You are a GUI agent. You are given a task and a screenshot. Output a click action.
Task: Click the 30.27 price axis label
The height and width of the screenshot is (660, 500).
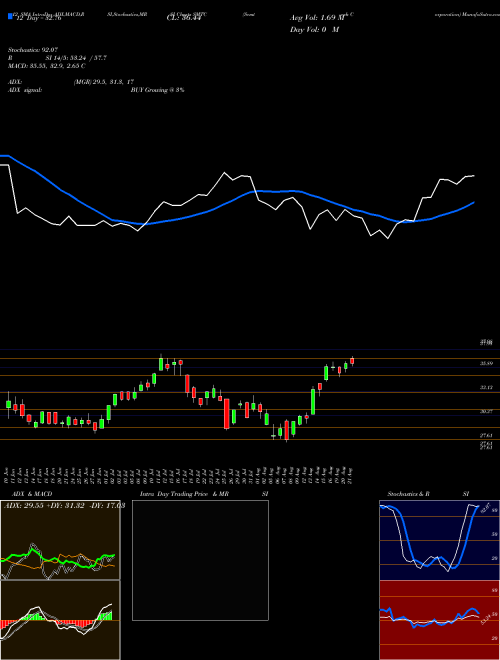pos(487,411)
